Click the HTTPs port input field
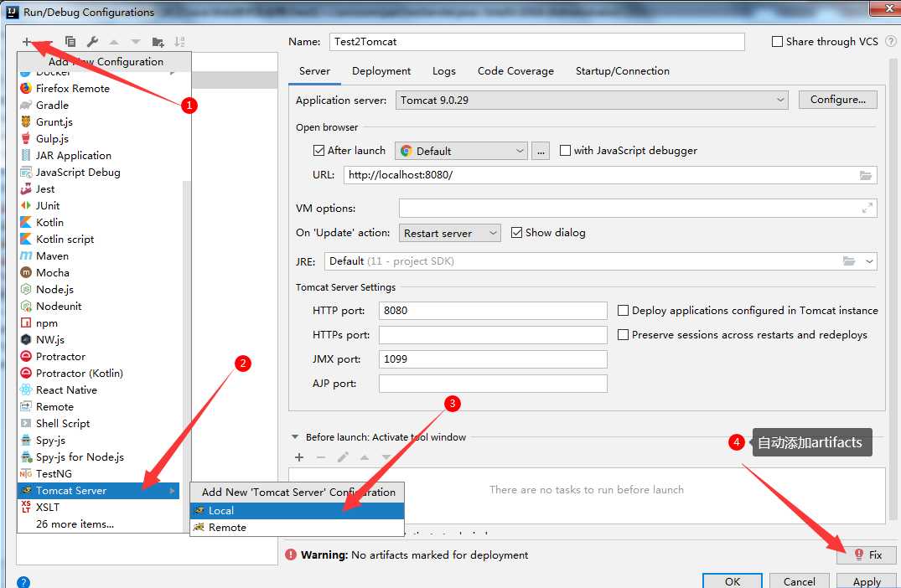This screenshot has height=588, width=901. click(x=493, y=335)
